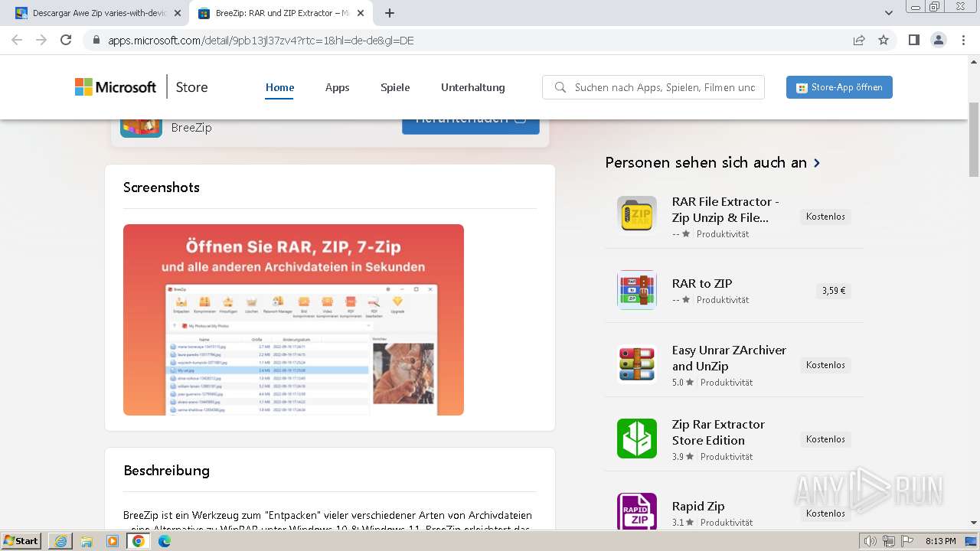Go back to previous page

(17, 40)
